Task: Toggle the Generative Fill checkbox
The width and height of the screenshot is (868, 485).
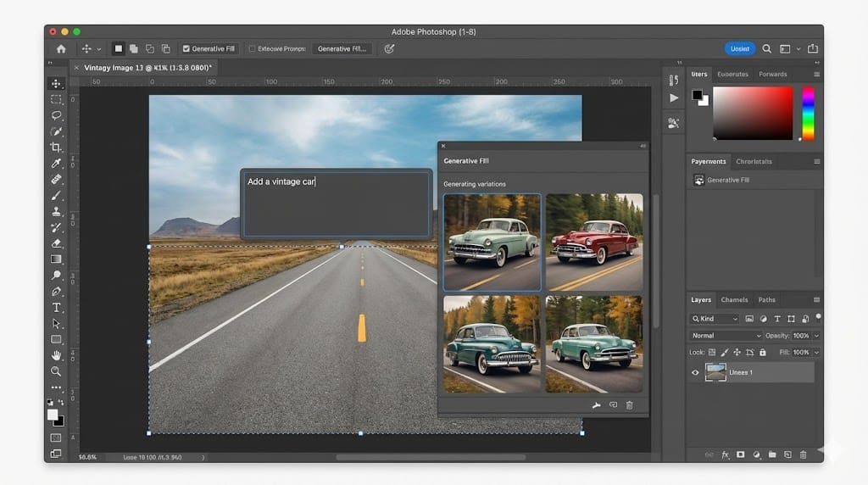Action: pyautogui.click(x=186, y=48)
